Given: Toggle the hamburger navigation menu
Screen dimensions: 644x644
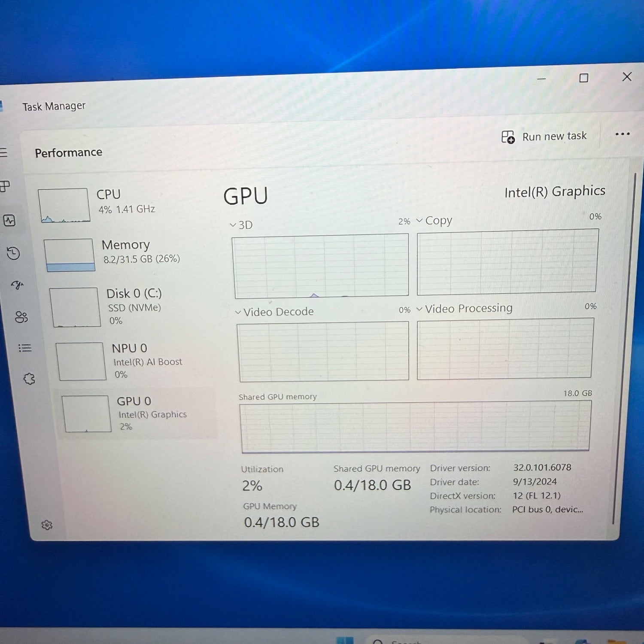Looking at the screenshot, I should [3, 152].
